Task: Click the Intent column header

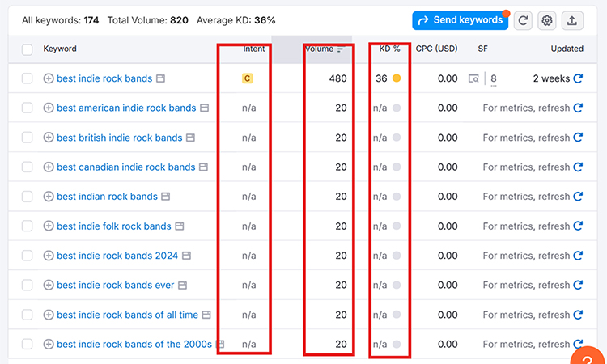Action: (x=254, y=49)
